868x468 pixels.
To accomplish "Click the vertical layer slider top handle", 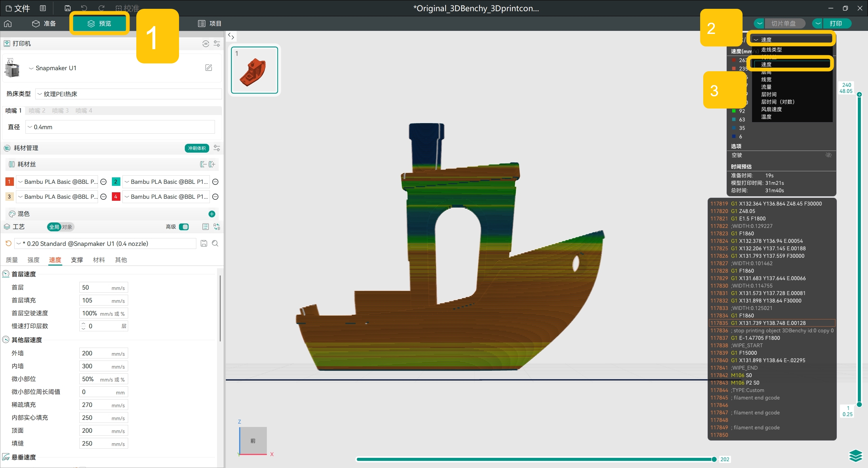I will point(859,95).
